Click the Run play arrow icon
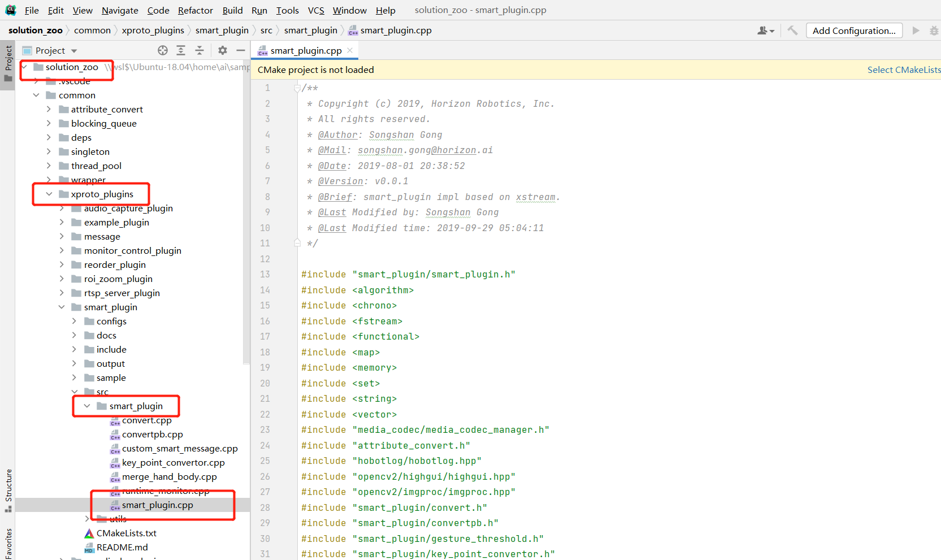The width and height of the screenshot is (941, 560). [916, 31]
